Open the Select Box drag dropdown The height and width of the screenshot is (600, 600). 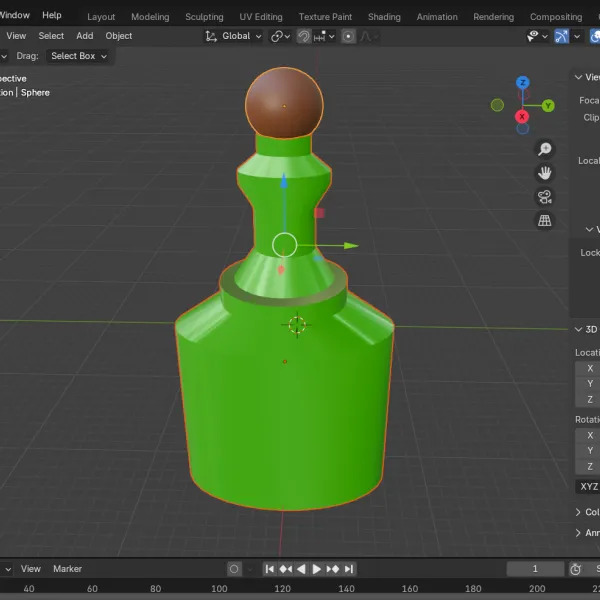coord(79,56)
